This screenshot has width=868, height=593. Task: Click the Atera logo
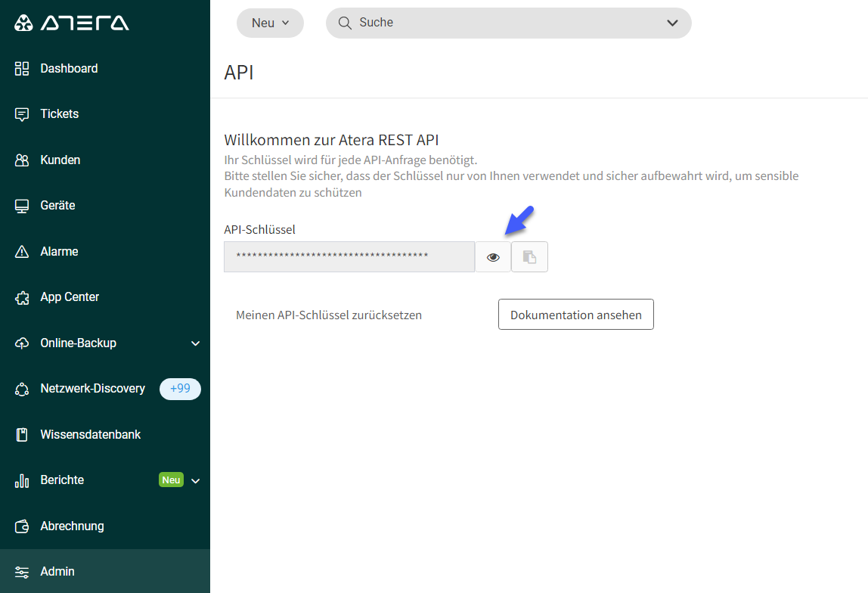[71, 23]
